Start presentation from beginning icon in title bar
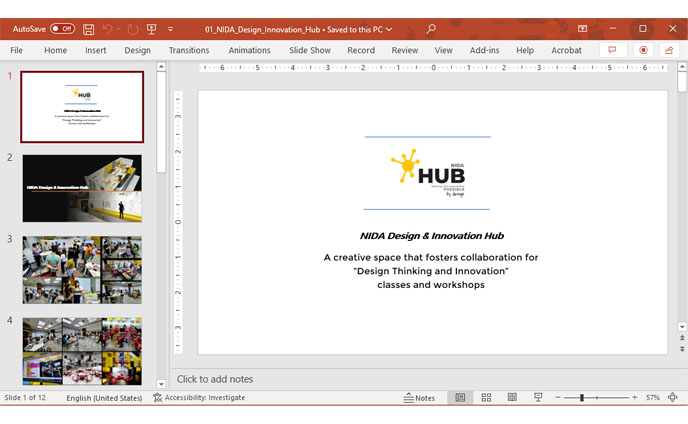This screenshot has width=688, height=424. coord(151,29)
